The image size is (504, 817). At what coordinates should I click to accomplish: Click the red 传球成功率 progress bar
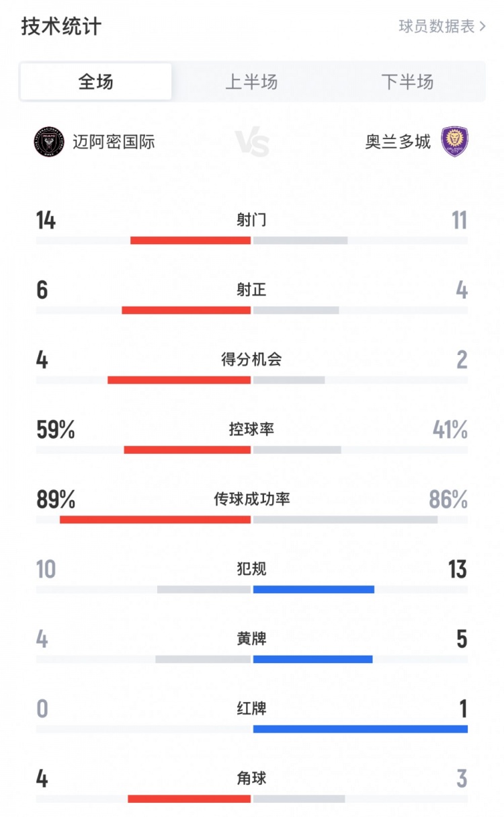pyautogui.click(x=155, y=519)
